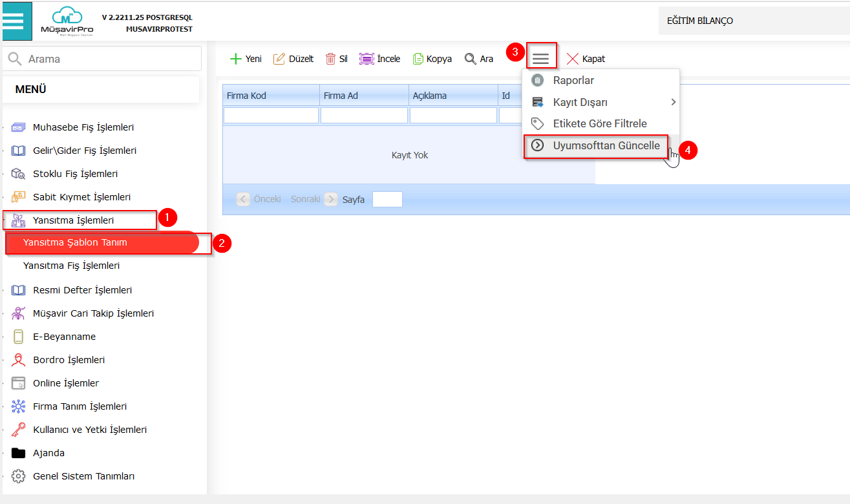Click the Yansıtma İşlemleri icon

[x=18, y=220]
